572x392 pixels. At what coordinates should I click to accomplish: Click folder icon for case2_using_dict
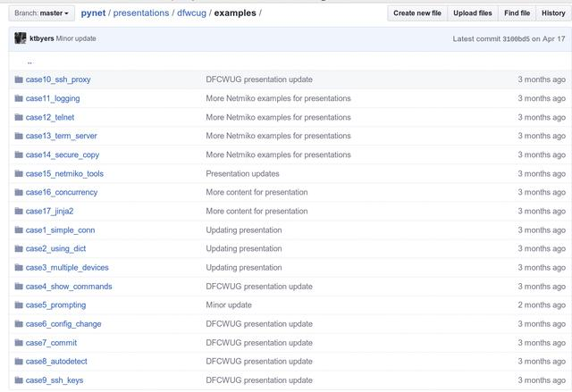[19, 249]
